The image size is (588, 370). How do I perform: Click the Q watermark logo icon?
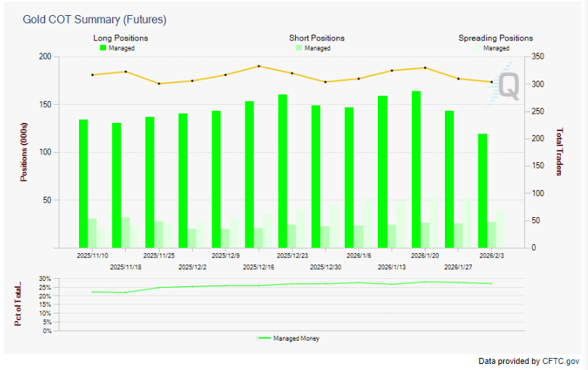click(507, 84)
